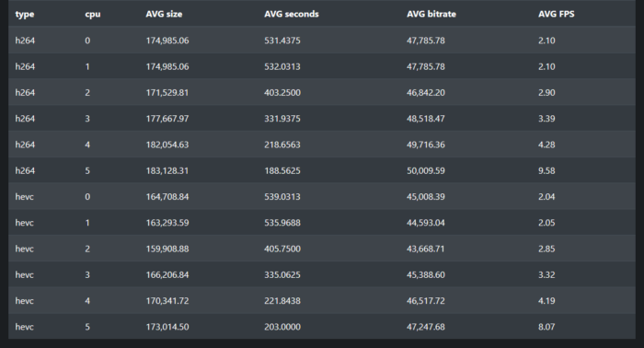The height and width of the screenshot is (348, 644).
Task: Select the AVG size cell 177,667.97
Action: pyautogui.click(x=167, y=119)
